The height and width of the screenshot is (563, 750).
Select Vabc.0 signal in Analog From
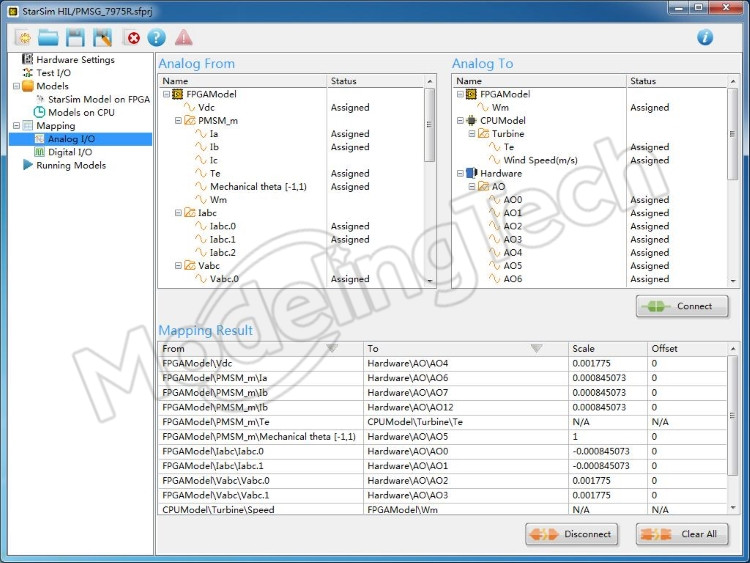224,279
